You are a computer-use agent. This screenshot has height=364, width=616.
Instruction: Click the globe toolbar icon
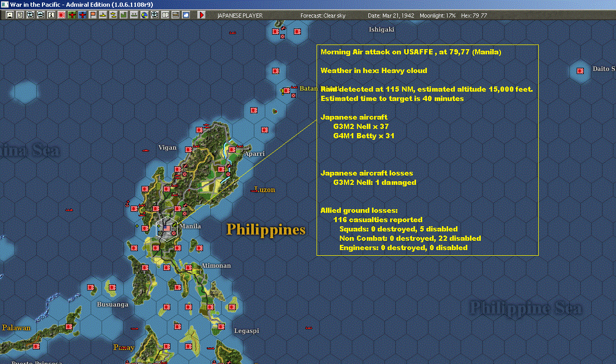coord(145,15)
